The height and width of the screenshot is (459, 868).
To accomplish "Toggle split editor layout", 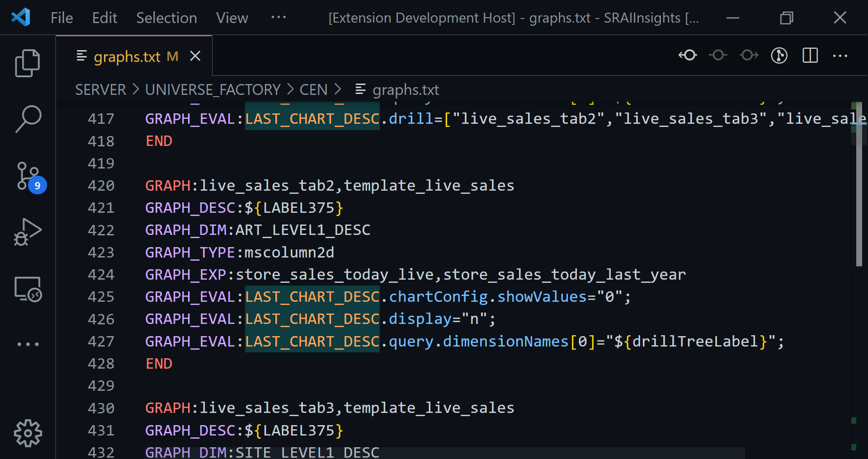I will tap(810, 56).
